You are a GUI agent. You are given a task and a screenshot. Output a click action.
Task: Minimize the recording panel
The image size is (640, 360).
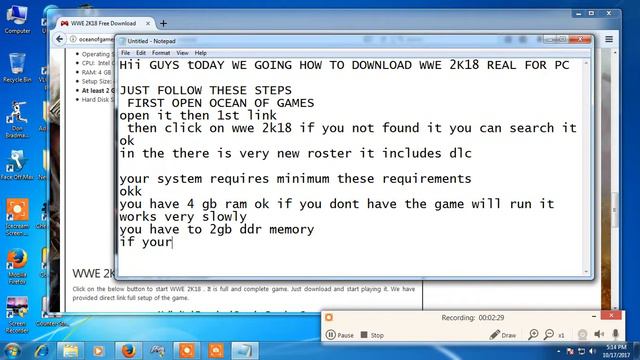click(x=594, y=316)
